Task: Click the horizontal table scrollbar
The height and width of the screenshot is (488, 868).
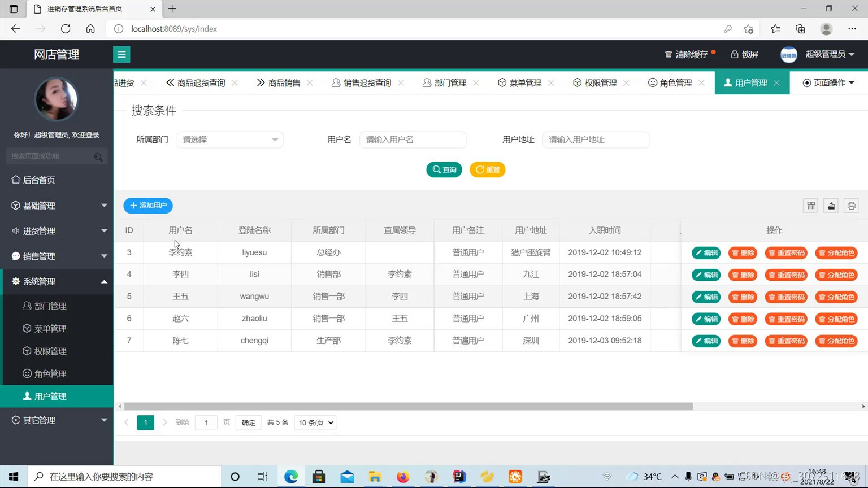Action: (409, 406)
